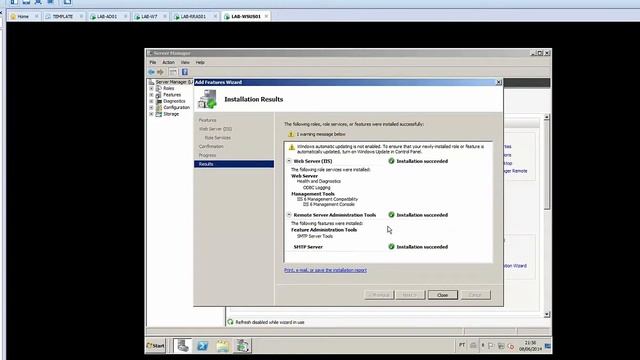The height and width of the screenshot is (360, 640).
Task: Click the Role Services step in wizard sidebar
Action: 218,138
